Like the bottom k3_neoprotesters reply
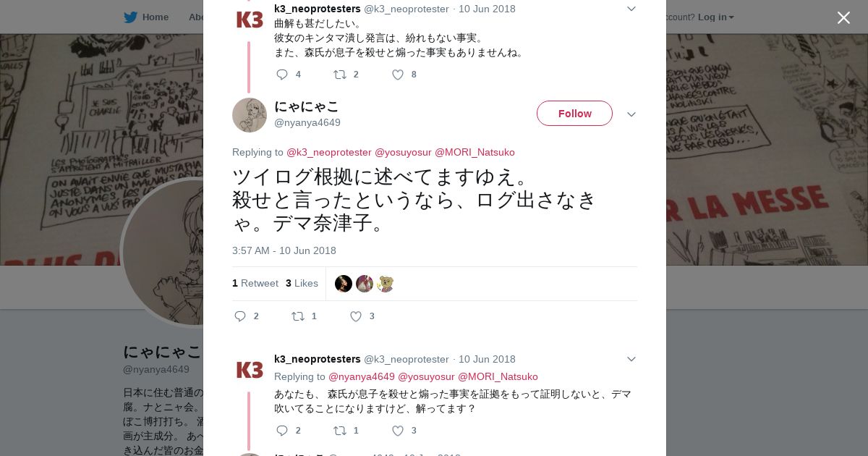The width and height of the screenshot is (868, 456). [x=398, y=431]
